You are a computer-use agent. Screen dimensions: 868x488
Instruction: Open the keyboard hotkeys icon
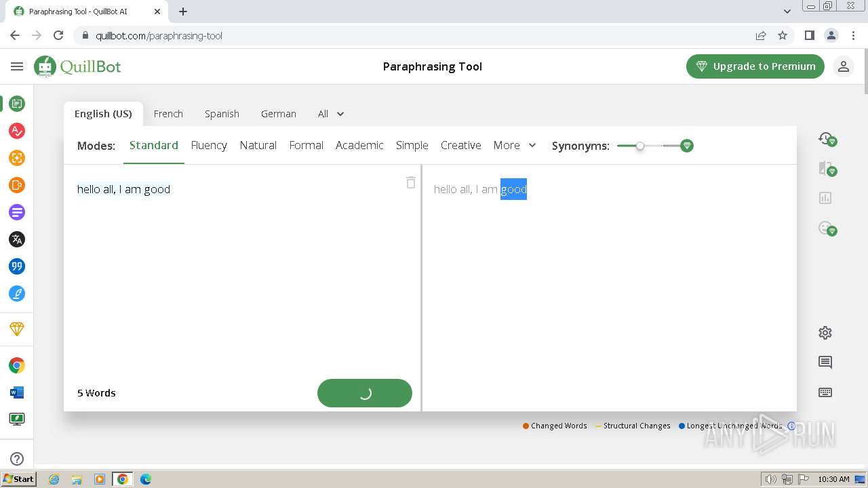pyautogui.click(x=825, y=392)
